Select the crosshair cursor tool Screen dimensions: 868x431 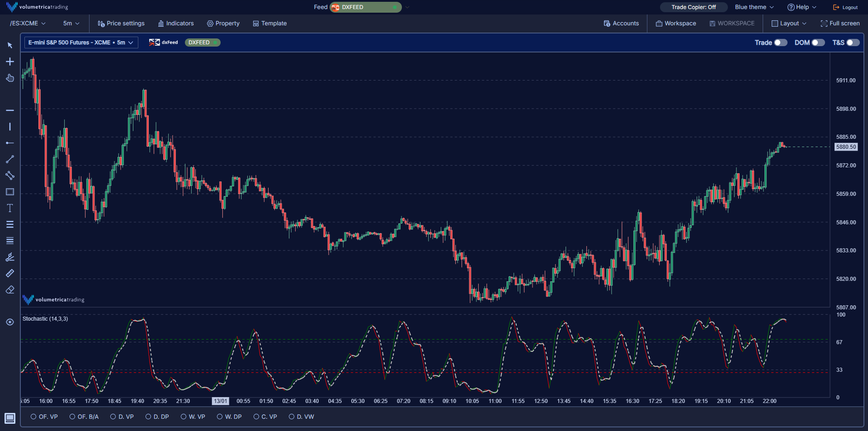pos(10,62)
